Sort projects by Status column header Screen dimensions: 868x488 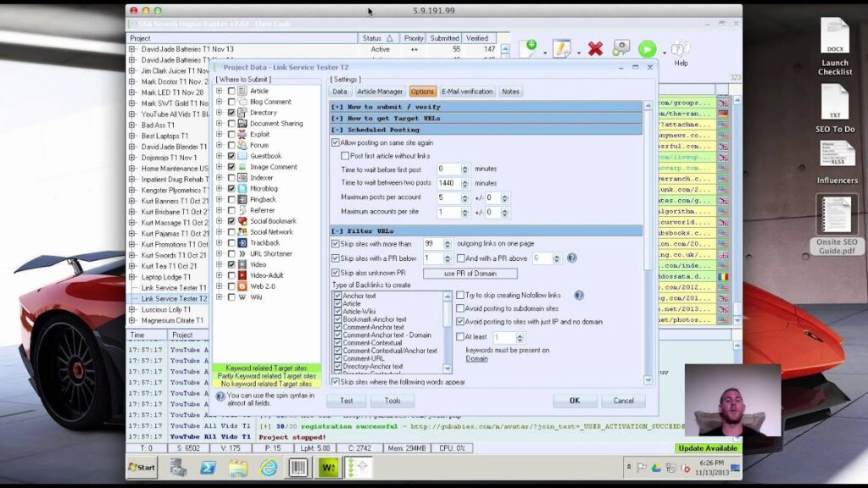(378, 38)
